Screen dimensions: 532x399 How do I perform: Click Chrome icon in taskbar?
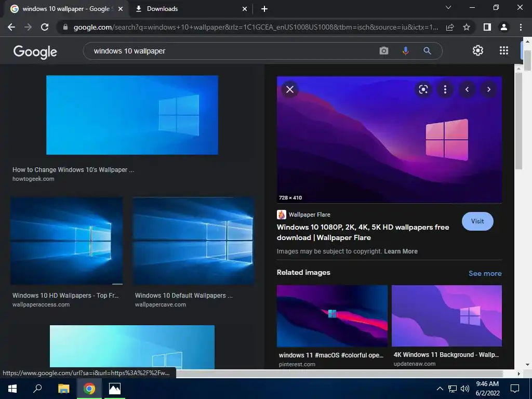point(89,389)
